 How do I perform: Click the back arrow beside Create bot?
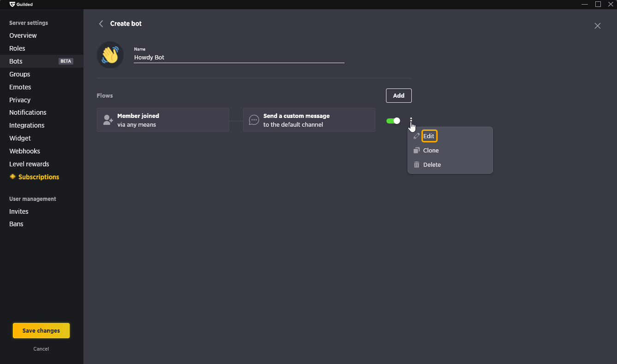coord(101,23)
